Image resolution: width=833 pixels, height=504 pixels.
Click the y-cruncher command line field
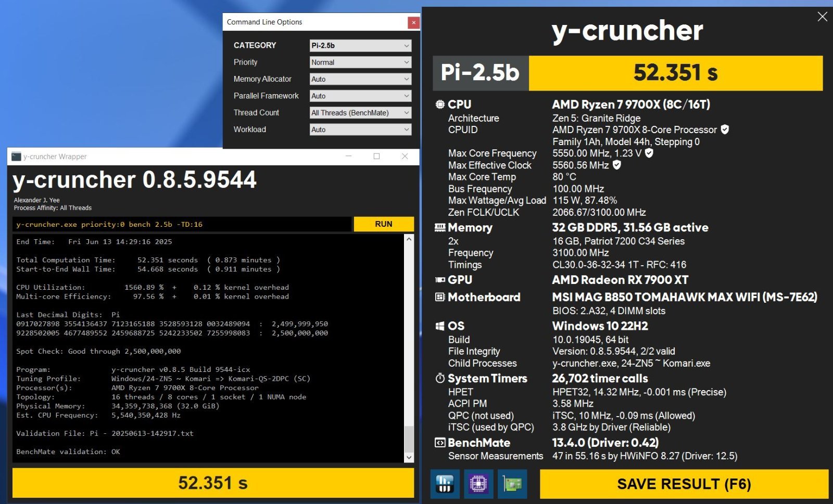click(182, 224)
